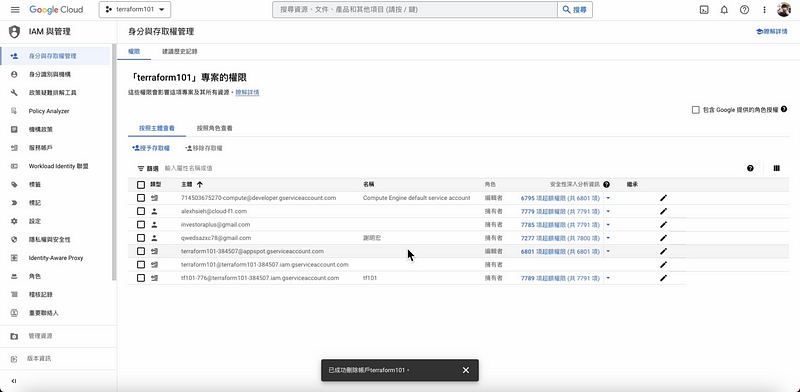The height and width of the screenshot is (392, 800).
Task: Expand insights dropdown for 7785 excess permissions
Action: 608,225
